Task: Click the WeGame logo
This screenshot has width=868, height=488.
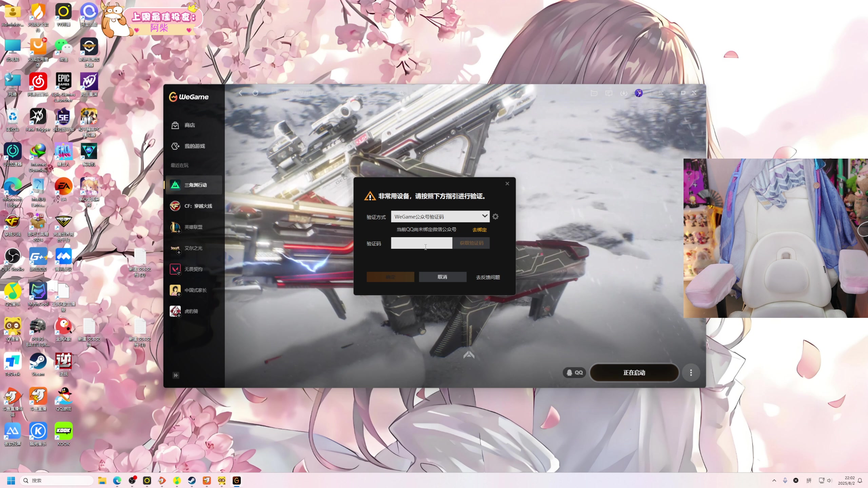Action: coord(189,97)
